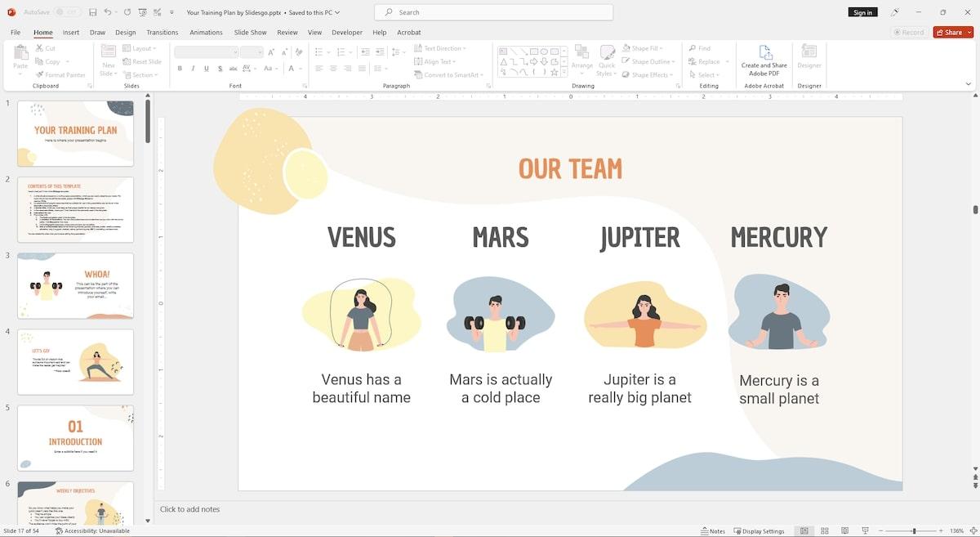
Task: Toggle the AutoSave switch
Action: click(69, 12)
